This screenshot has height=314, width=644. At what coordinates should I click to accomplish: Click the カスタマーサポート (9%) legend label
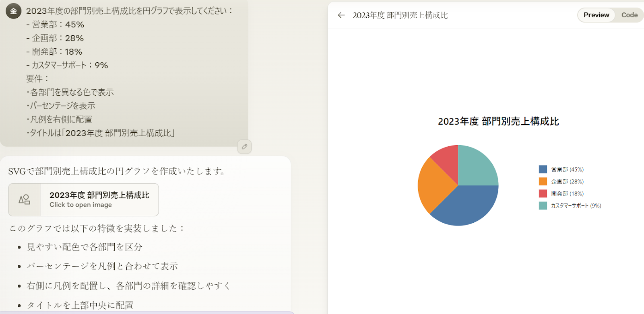(x=576, y=205)
